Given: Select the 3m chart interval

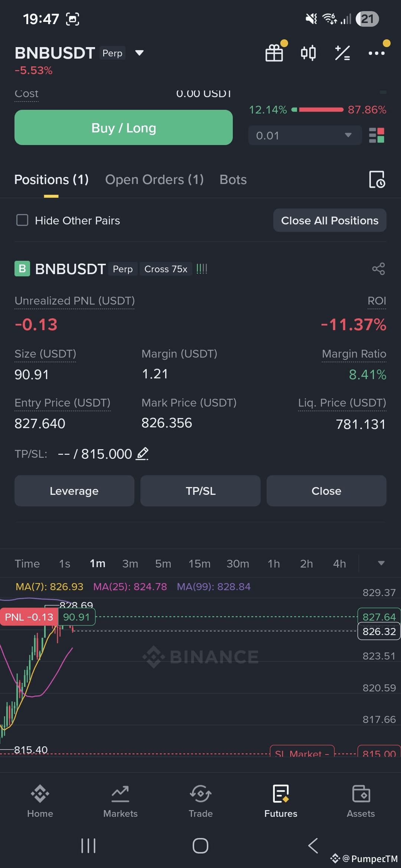Looking at the screenshot, I should pos(130,563).
